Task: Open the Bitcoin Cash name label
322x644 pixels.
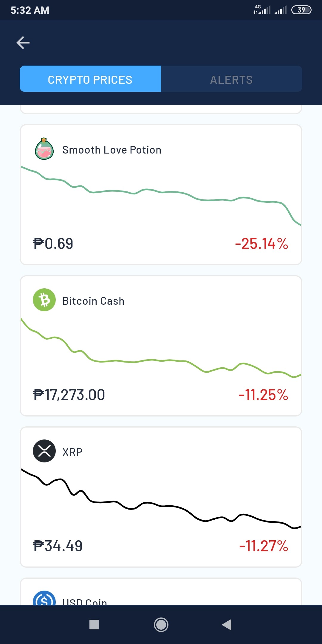Action: 93,301
